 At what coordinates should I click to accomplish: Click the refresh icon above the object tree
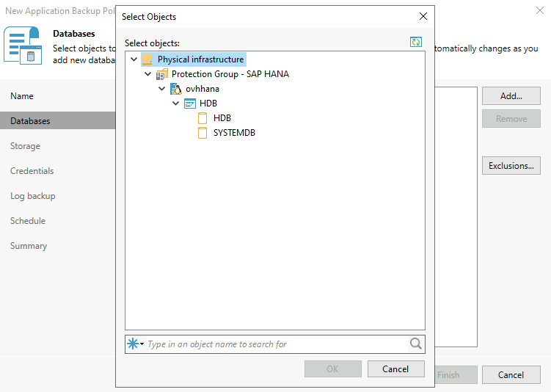pos(416,43)
